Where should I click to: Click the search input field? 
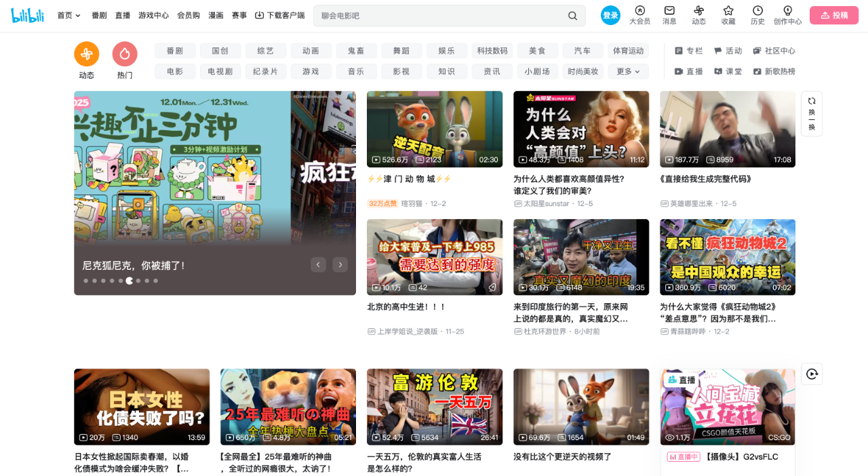click(x=441, y=15)
